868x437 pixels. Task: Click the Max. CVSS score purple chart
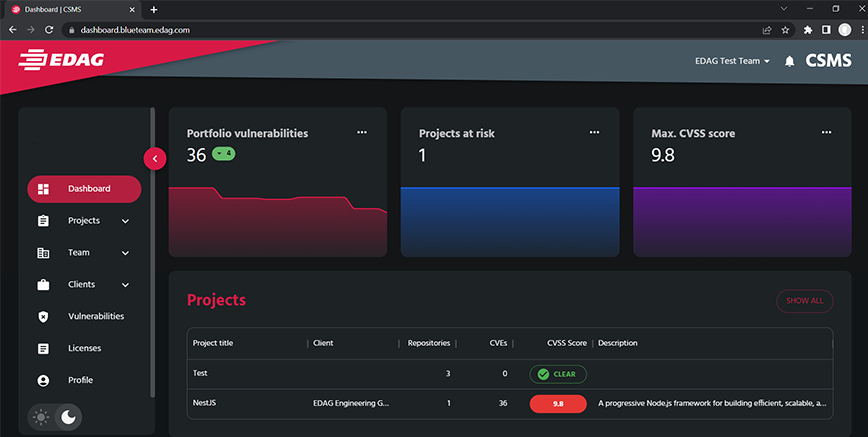tap(742, 222)
